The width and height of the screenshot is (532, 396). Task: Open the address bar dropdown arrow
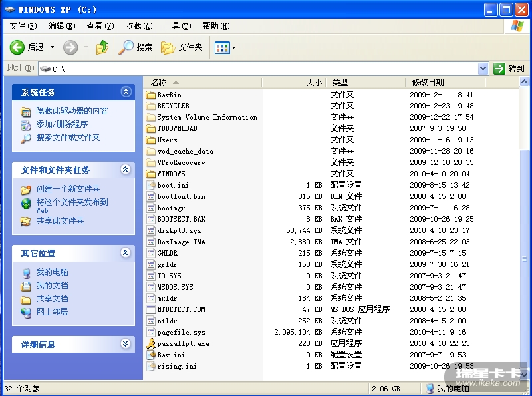483,68
